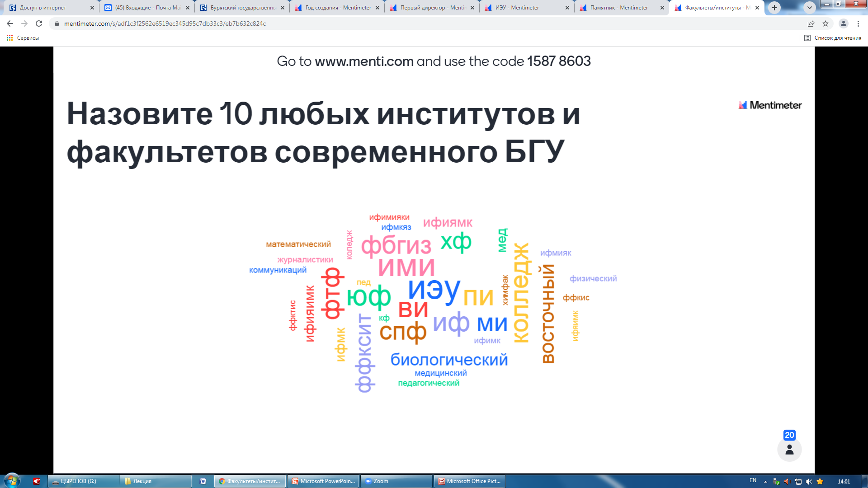Open Chrome three-dot menu
The image size is (868, 488).
(x=858, y=23)
